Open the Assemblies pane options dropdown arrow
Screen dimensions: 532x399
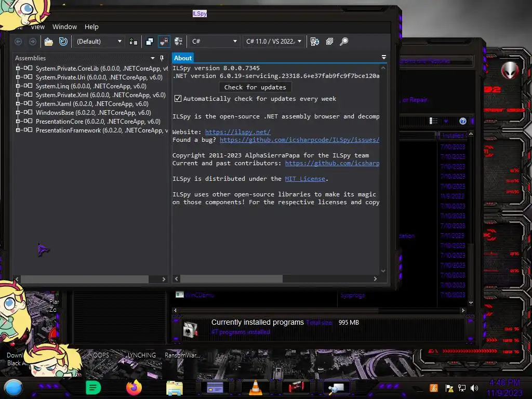pyautogui.click(x=152, y=58)
